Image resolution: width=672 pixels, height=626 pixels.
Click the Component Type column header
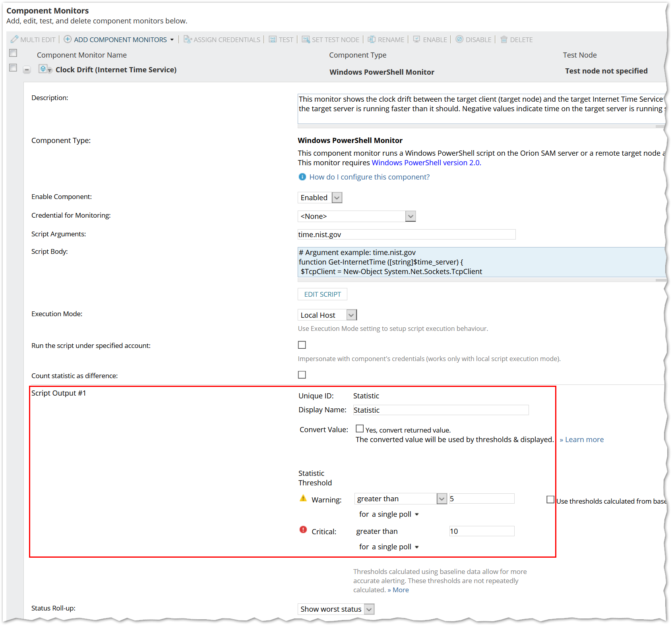[358, 55]
